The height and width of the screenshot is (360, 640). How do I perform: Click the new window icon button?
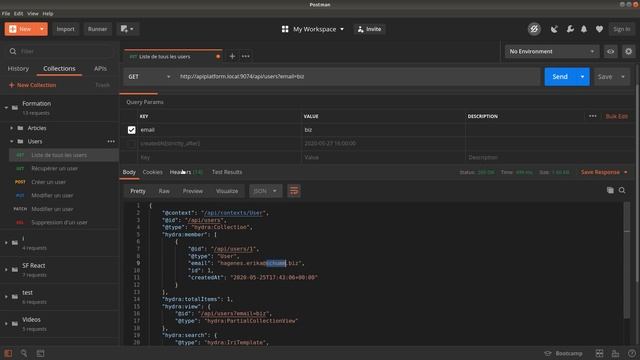127,29
